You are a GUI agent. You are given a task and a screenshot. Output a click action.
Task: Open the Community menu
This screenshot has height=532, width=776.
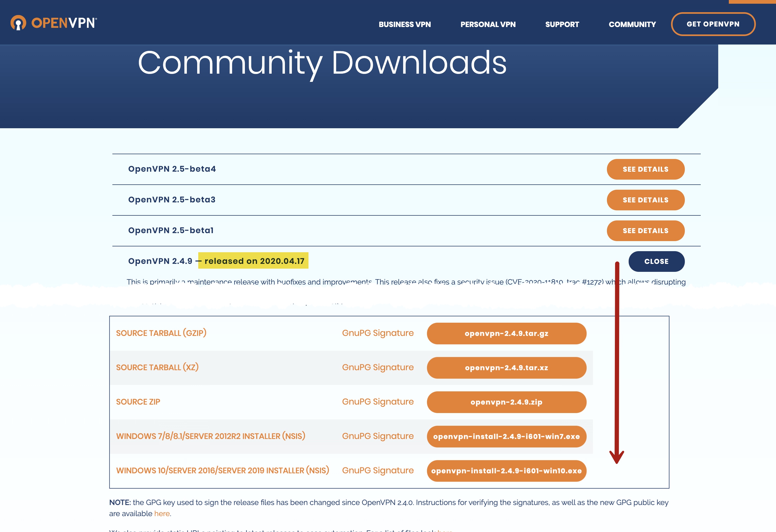click(632, 24)
